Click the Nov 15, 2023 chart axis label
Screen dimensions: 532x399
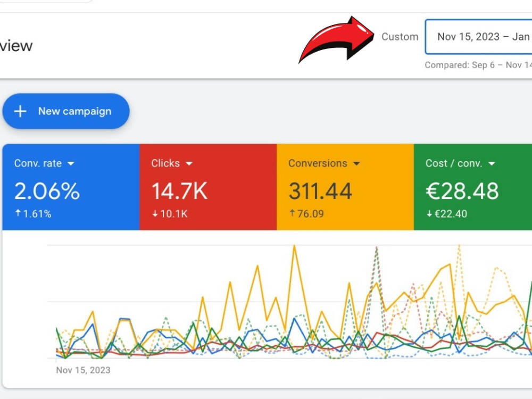coord(83,370)
